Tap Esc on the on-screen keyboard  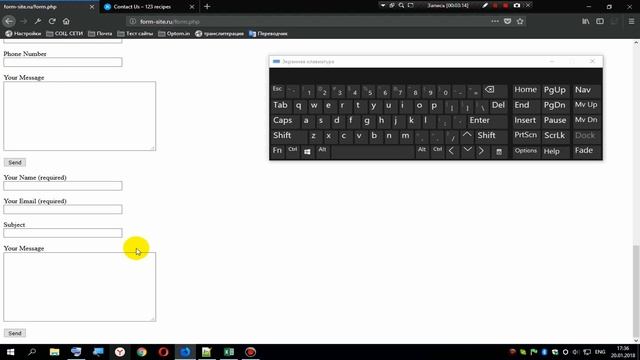(x=277, y=90)
